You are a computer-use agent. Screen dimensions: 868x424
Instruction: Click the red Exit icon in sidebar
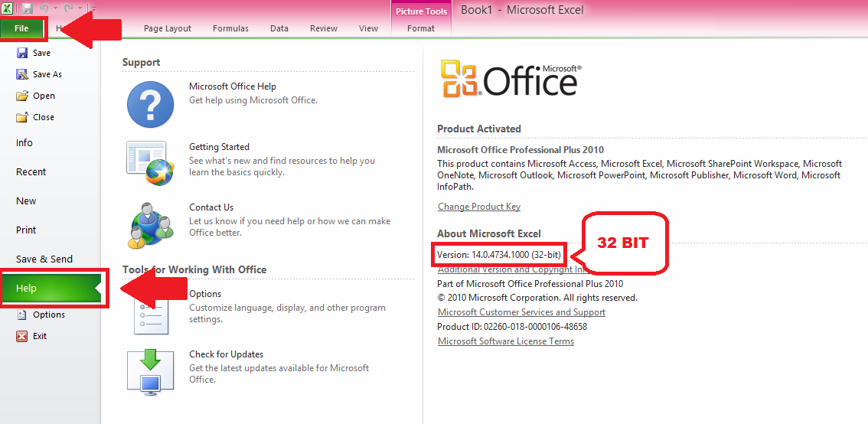(x=22, y=336)
